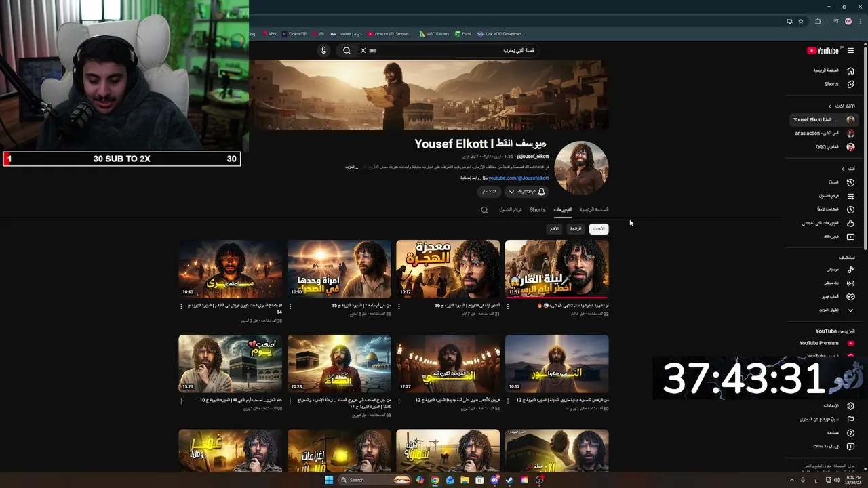Viewport: 868px width, 488px height.
Task: Open the Settings gear in YouTube sidebar
Action: coord(850,406)
